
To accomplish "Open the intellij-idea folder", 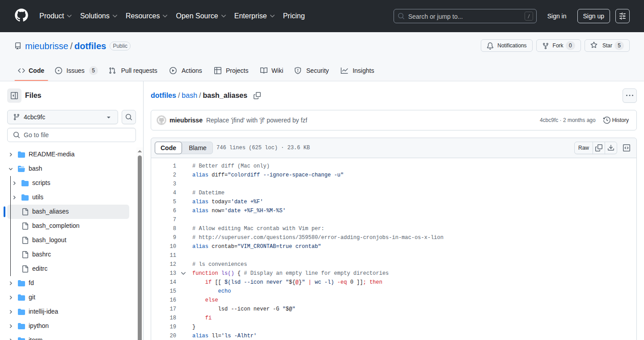I will tap(43, 311).
